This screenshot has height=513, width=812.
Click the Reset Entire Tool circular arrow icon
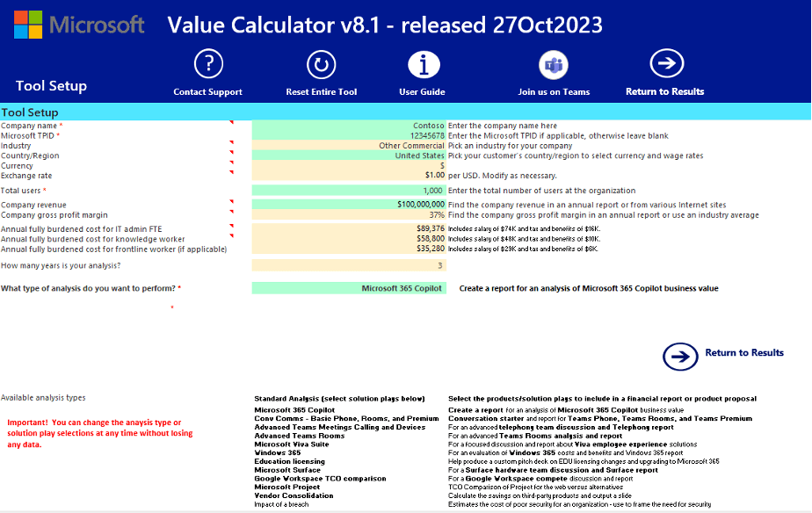click(321, 64)
